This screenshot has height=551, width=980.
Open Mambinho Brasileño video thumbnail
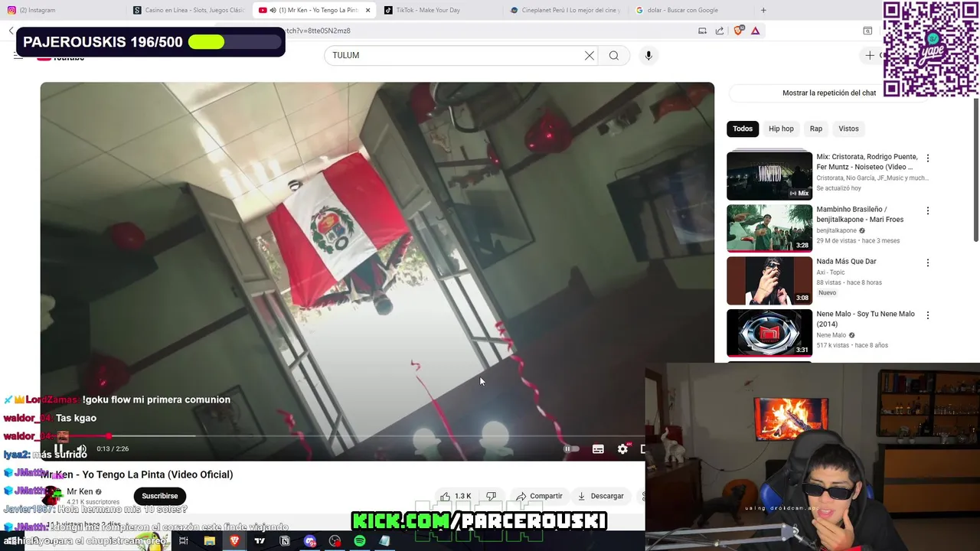tap(769, 227)
